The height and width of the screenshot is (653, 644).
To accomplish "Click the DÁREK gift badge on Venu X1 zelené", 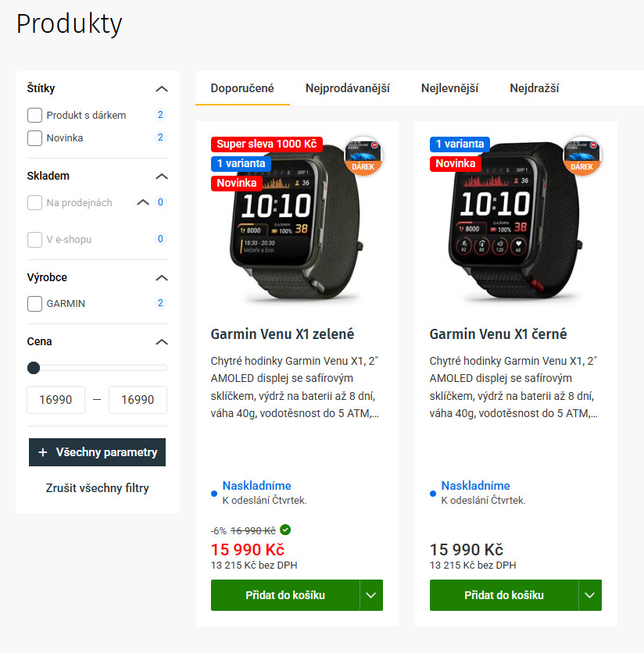I will point(363,155).
